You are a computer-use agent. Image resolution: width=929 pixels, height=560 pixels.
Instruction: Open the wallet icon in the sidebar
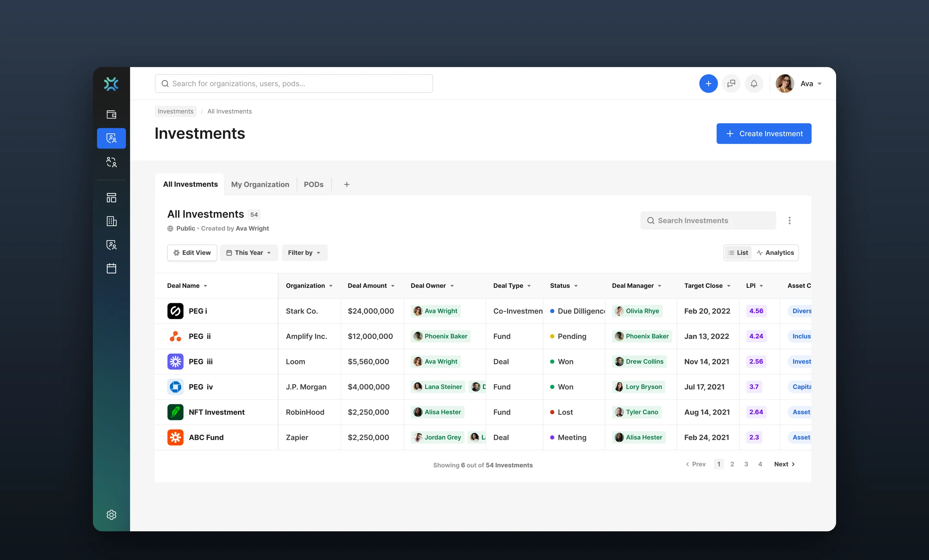coord(111,114)
